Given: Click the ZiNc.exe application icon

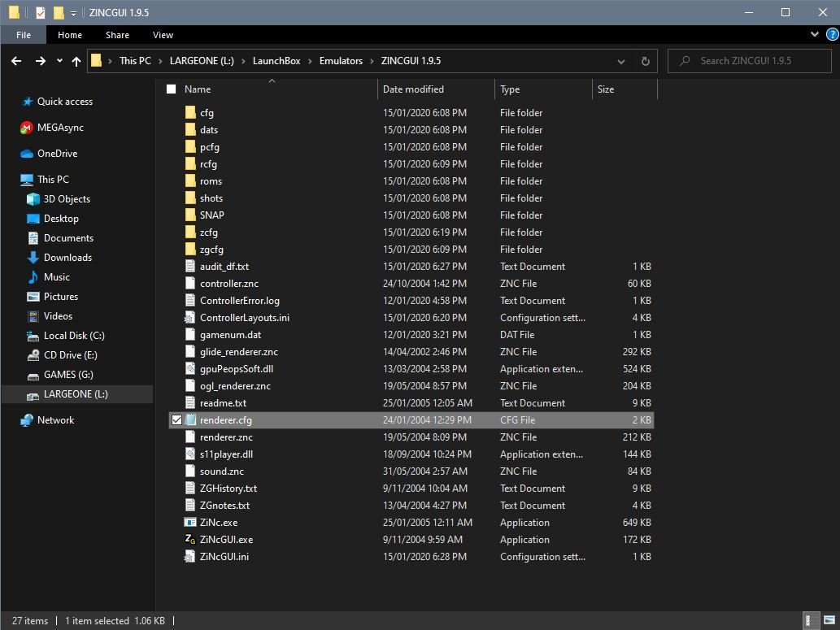Looking at the screenshot, I should click(x=190, y=523).
